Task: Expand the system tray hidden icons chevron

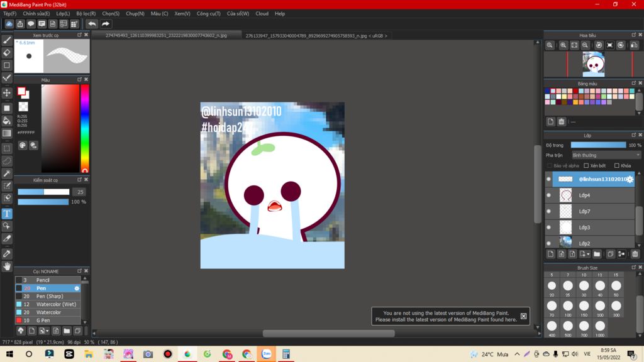Action: point(517,354)
